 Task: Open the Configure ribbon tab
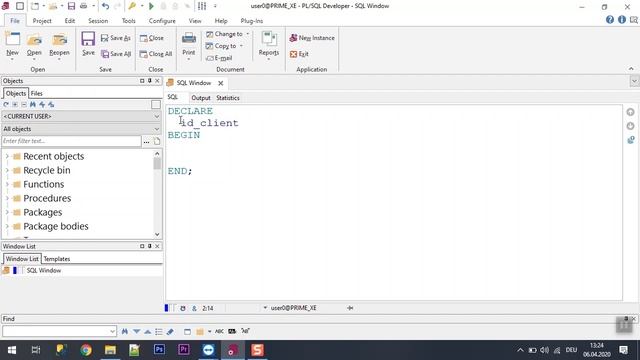pyautogui.click(x=162, y=21)
